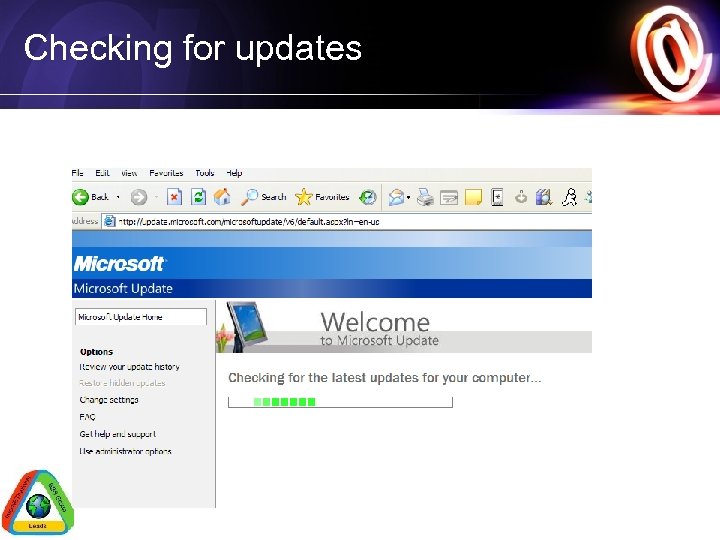Open Review your update history link

point(129,367)
